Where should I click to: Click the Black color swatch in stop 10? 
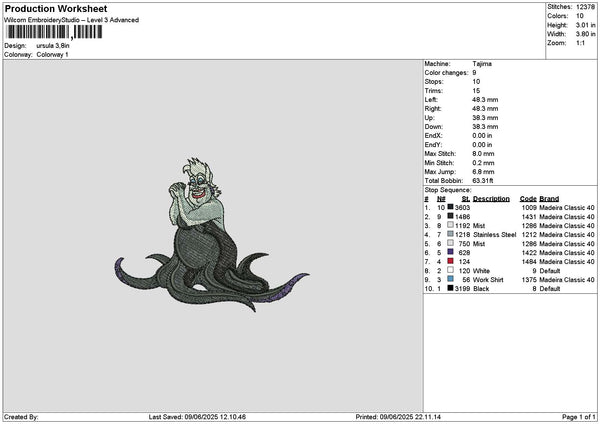450,288
